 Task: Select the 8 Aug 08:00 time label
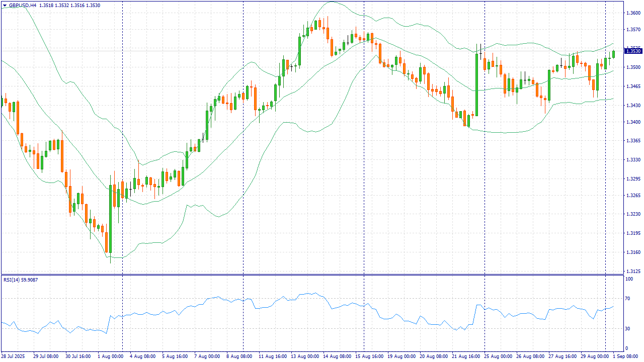pos(239,356)
